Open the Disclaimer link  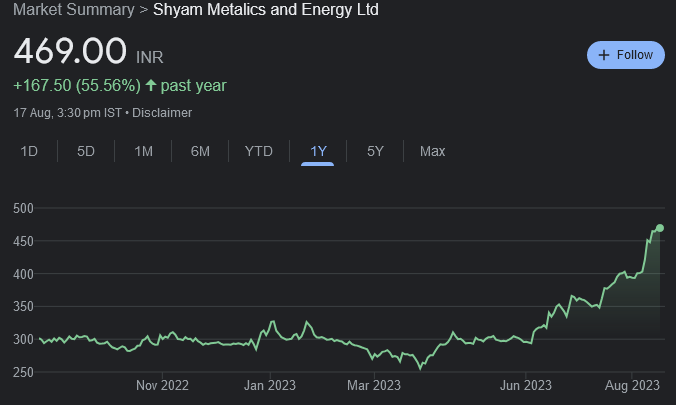(x=162, y=113)
